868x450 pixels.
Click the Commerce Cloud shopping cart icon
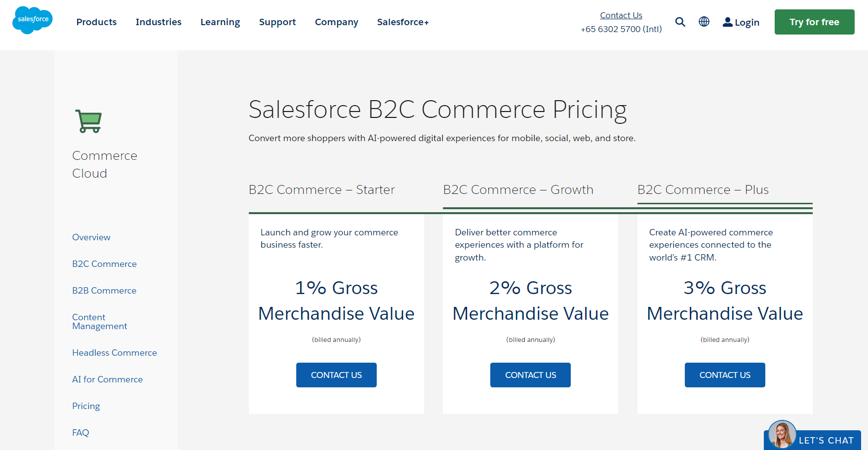click(88, 121)
